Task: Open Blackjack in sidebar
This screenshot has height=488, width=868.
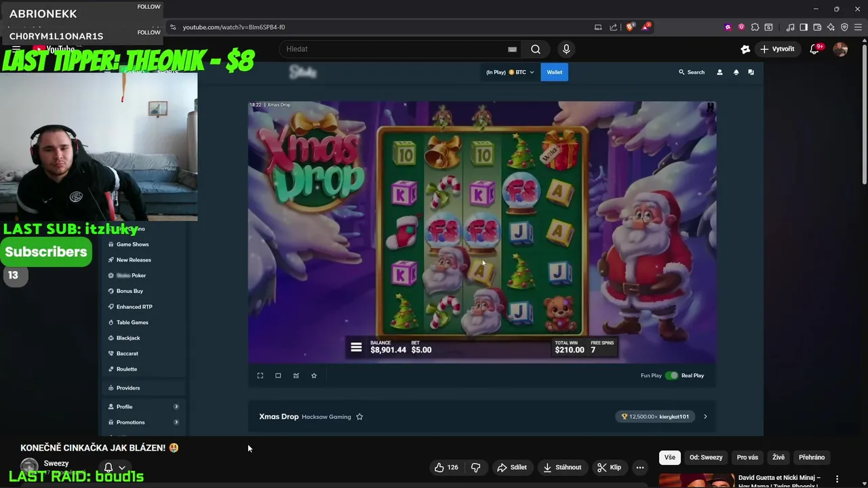Action: coord(128,338)
